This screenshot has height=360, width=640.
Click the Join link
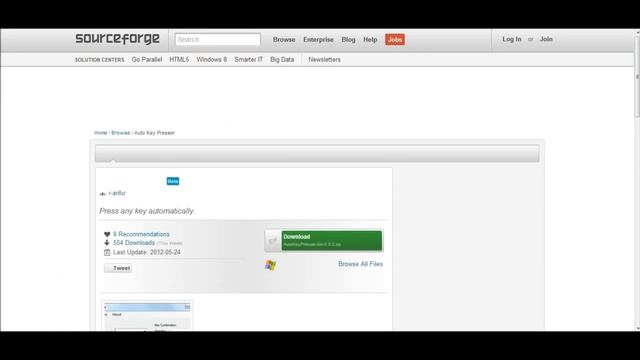(x=546, y=39)
